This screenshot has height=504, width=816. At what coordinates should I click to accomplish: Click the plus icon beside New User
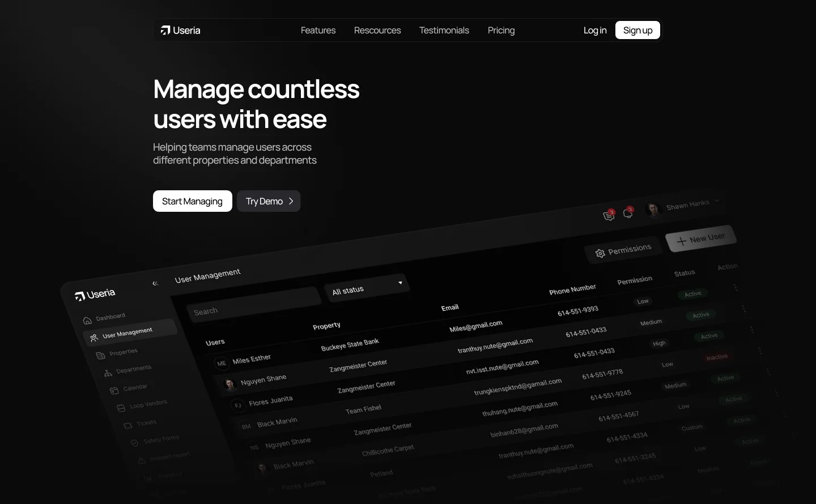click(x=682, y=241)
